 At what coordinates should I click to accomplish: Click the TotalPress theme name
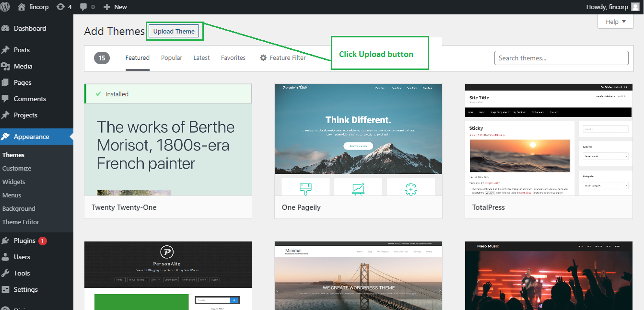coord(489,207)
